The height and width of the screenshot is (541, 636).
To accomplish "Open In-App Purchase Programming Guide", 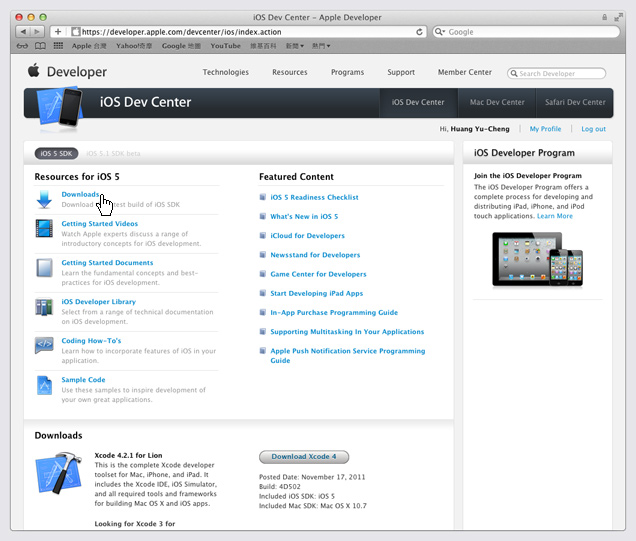I will click(334, 312).
